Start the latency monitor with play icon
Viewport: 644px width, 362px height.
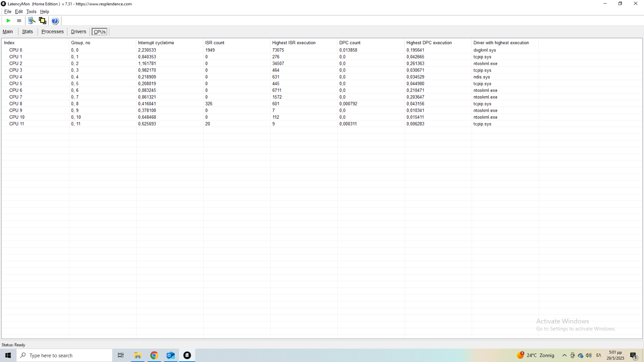(8, 21)
